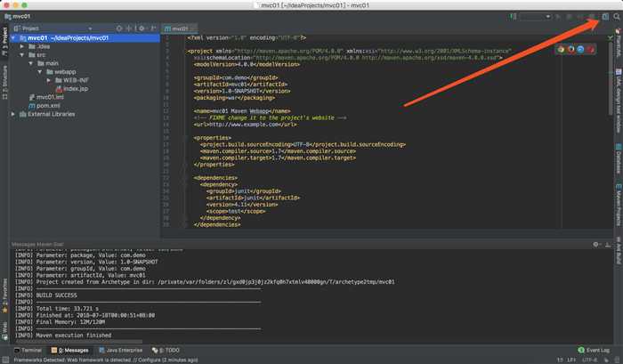Open the Event Log
The image size is (623, 364).
click(594, 350)
